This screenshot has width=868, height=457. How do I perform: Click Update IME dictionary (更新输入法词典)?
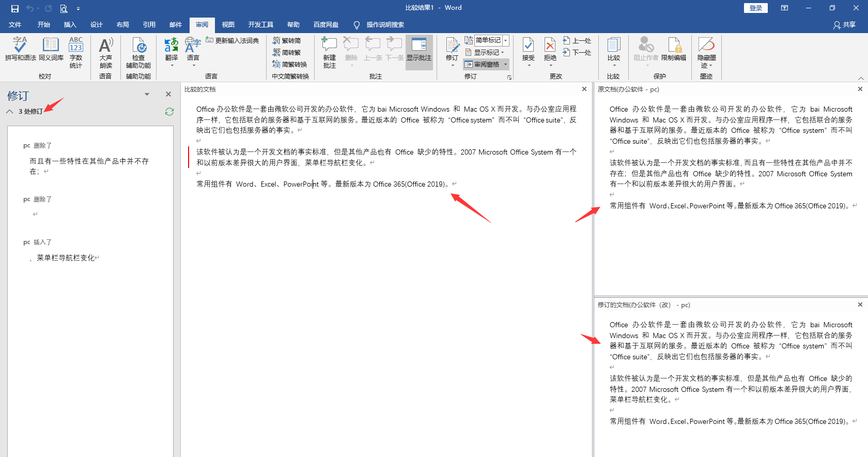[233, 40]
